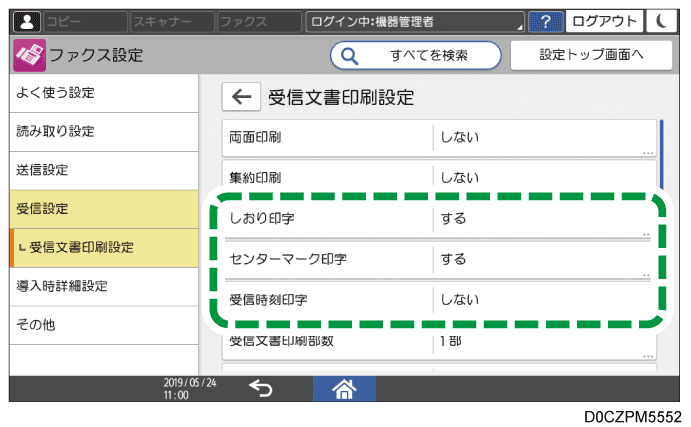Open help with the question mark icon

pyautogui.click(x=546, y=22)
